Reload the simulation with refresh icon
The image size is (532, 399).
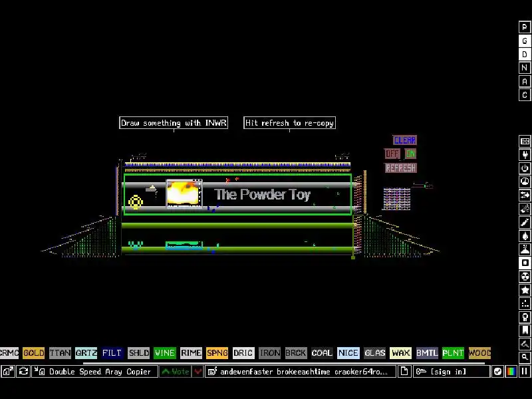click(23, 372)
